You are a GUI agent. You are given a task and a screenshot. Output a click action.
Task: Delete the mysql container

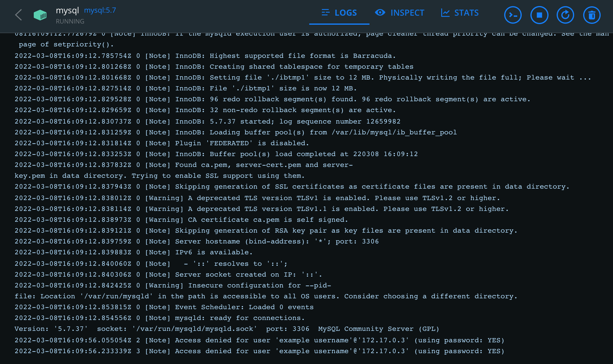click(592, 15)
